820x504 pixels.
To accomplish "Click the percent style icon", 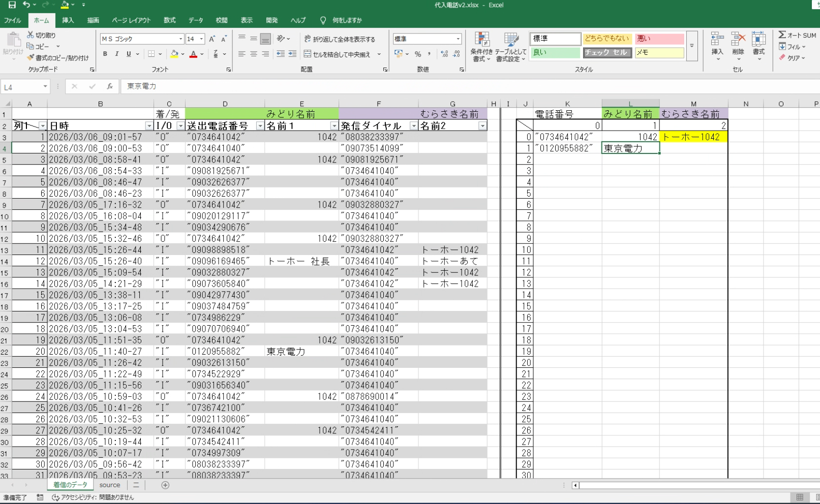I will pos(418,54).
